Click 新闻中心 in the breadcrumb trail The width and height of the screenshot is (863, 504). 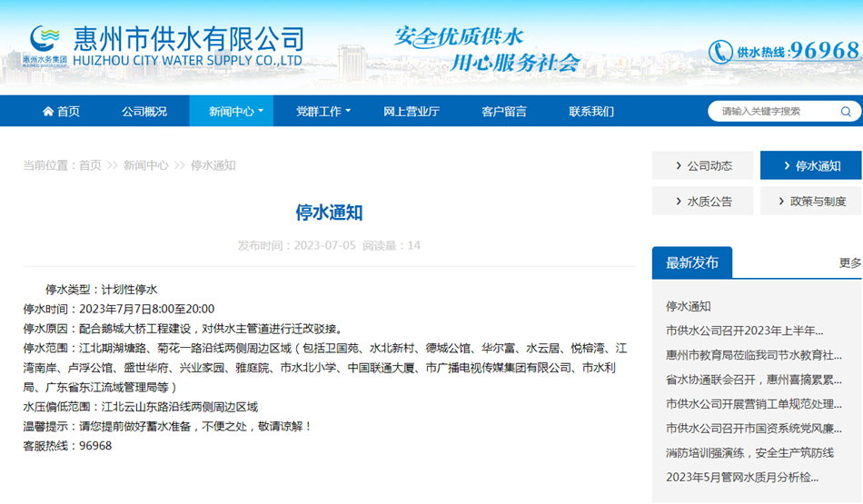pos(146,165)
